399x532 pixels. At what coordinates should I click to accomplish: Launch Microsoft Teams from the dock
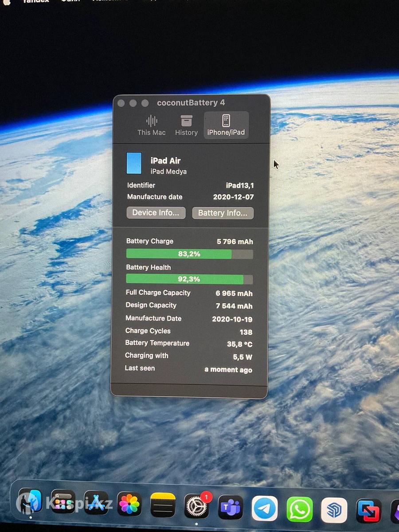coord(231,507)
